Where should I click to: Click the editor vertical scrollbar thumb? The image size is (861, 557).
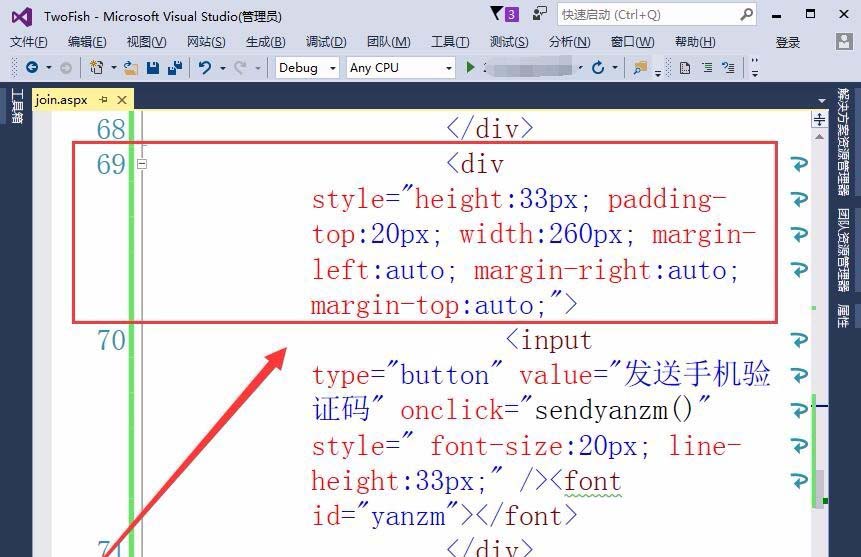pos(818,488)
